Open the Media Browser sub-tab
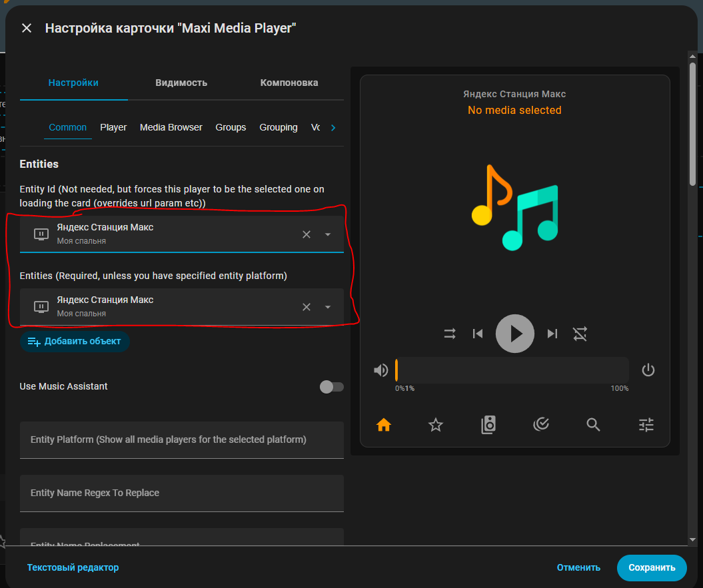Screen dimensions: 703x588 pyautogui.click(x=171, y=127)
